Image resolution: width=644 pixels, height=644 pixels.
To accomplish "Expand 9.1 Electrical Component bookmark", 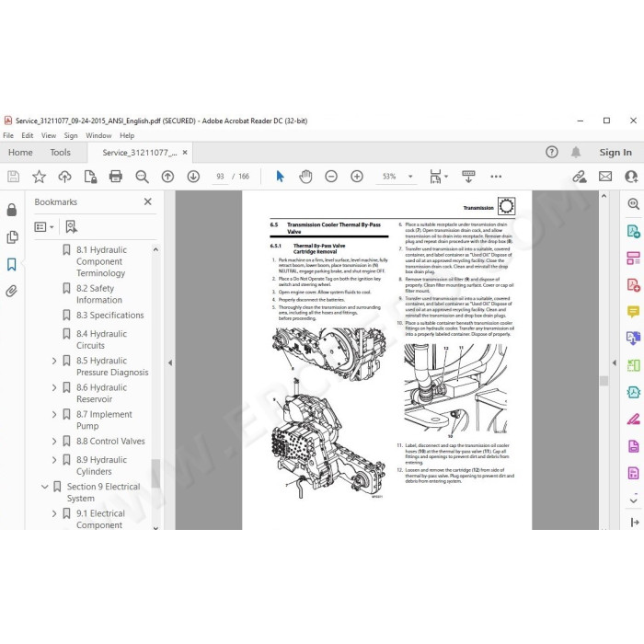I will [54, 513].
